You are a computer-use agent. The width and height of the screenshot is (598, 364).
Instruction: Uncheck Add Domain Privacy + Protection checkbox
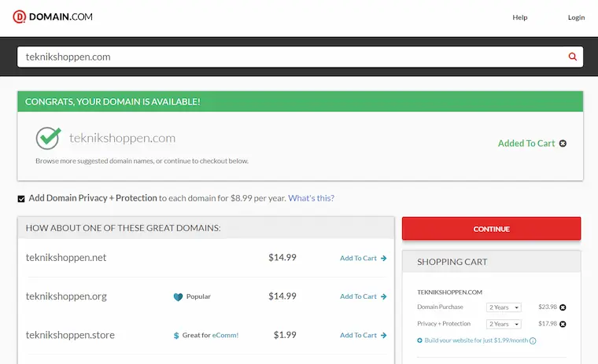point(21,199)
